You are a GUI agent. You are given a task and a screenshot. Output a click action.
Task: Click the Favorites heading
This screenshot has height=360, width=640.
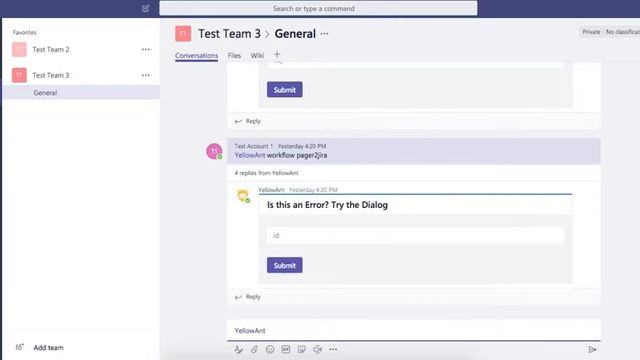(x=24, y=32)
